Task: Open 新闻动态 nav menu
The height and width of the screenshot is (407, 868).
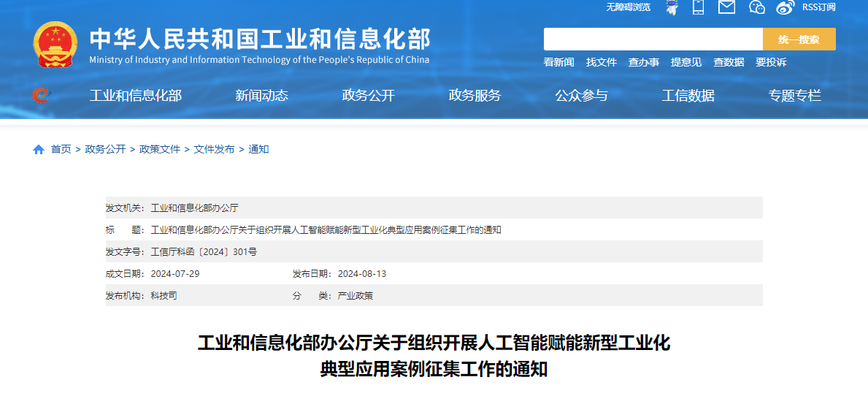Action: (x=262, y=95)
